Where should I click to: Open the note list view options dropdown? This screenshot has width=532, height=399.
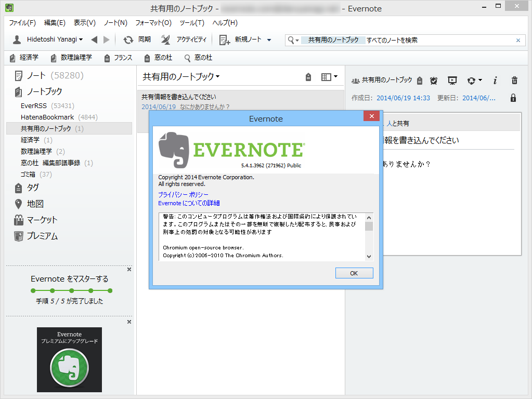[329, 76]
